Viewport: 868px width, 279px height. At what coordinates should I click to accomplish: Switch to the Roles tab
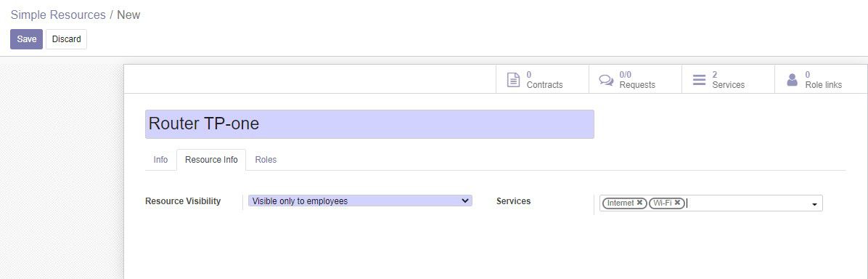[x=266, y=160]
